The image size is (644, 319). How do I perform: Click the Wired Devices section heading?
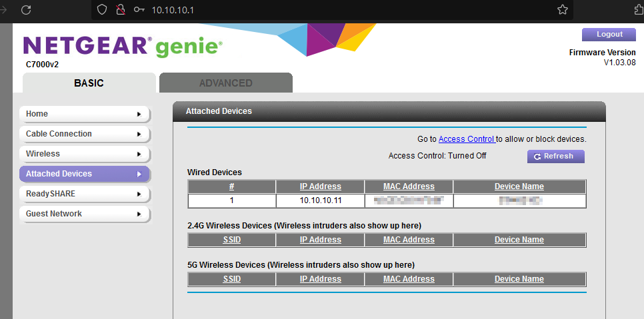215,172
